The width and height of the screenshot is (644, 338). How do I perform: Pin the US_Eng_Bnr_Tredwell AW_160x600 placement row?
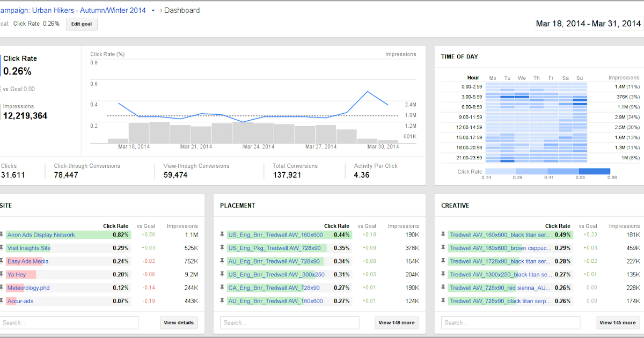pyautogui.click(x=222, y=234)
